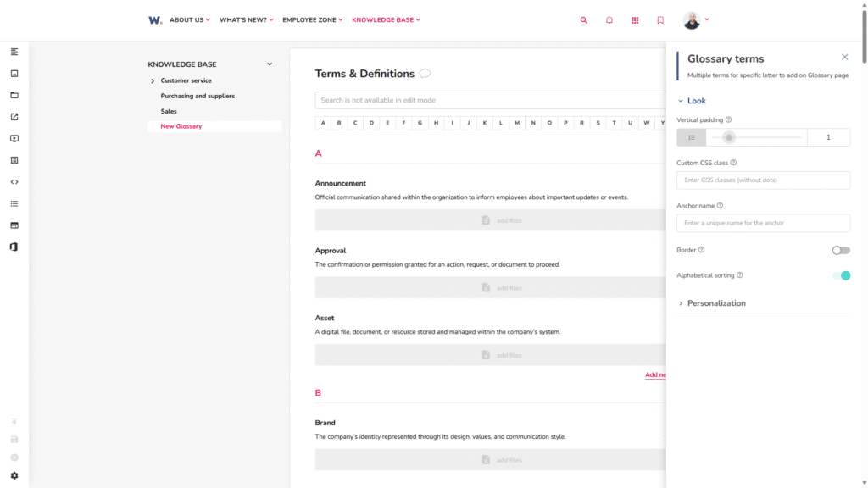The image size is (868, 488).
Task: Click the folder icon in left sidebar
Action: pyautogui.click(x=14, y=96)
